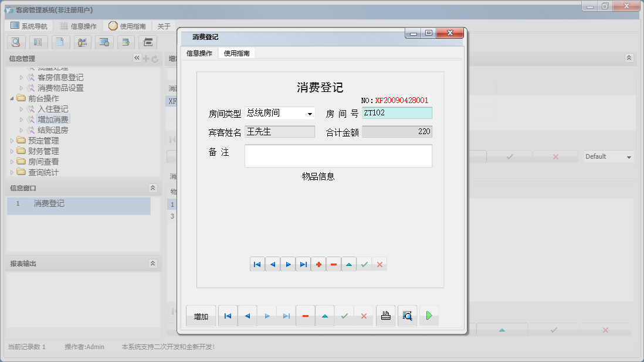The width and height of the screenshot is (644, 362).
Task: Jump to first record with navigation icon
Action: [x=257, y=264]
